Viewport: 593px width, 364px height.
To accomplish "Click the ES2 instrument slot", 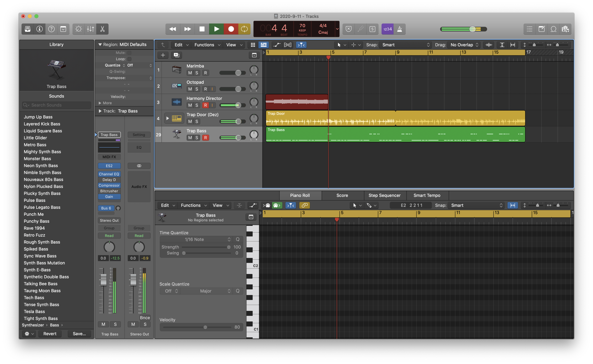I will (109, 166).
